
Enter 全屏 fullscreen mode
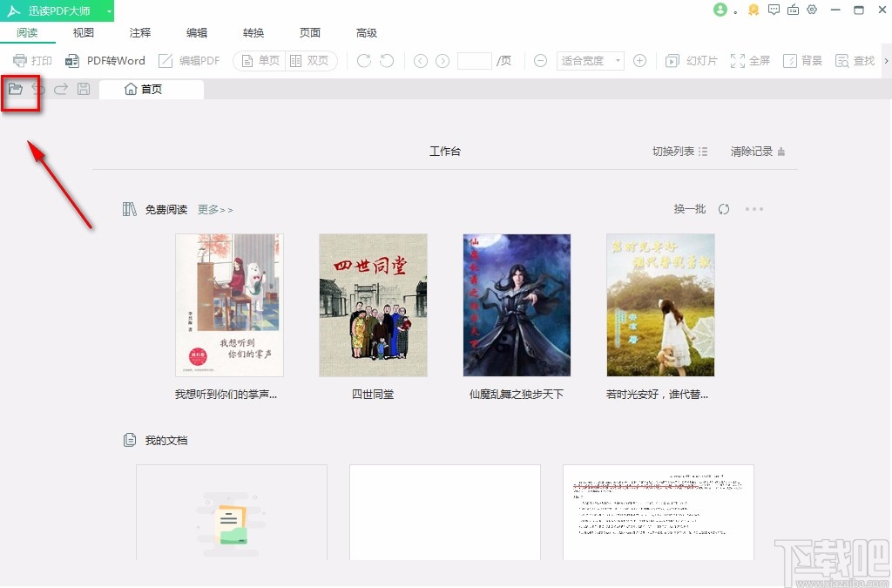tap(750, 60)
